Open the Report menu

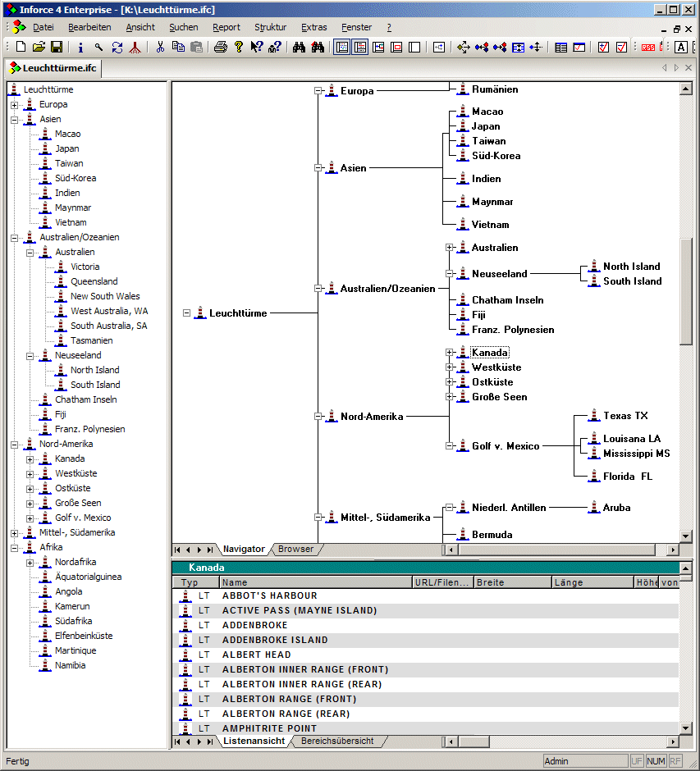226,27
